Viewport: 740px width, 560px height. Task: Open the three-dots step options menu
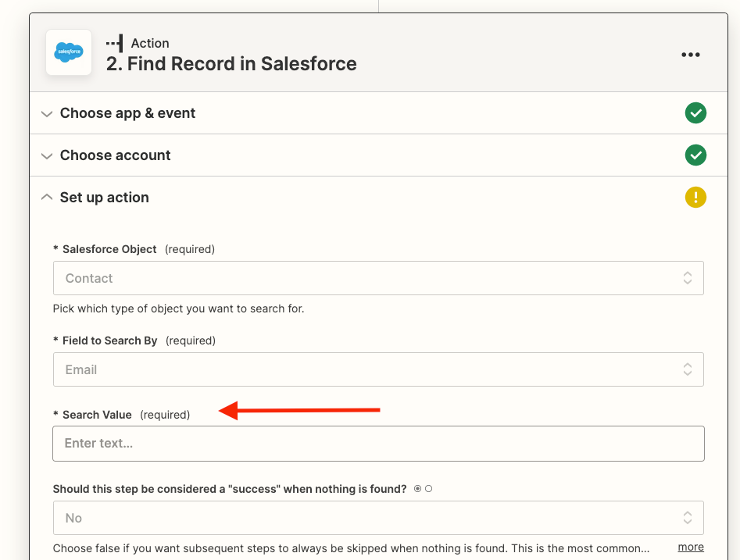click(691, 55)
